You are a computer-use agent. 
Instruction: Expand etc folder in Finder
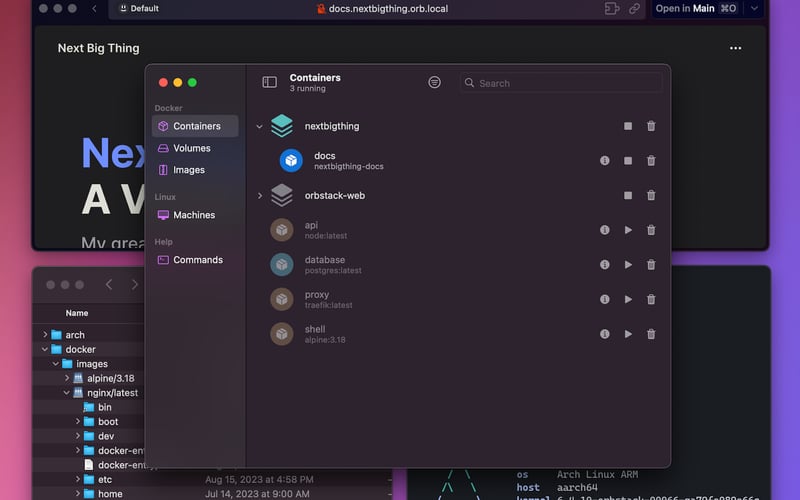(x=78, y=480)
